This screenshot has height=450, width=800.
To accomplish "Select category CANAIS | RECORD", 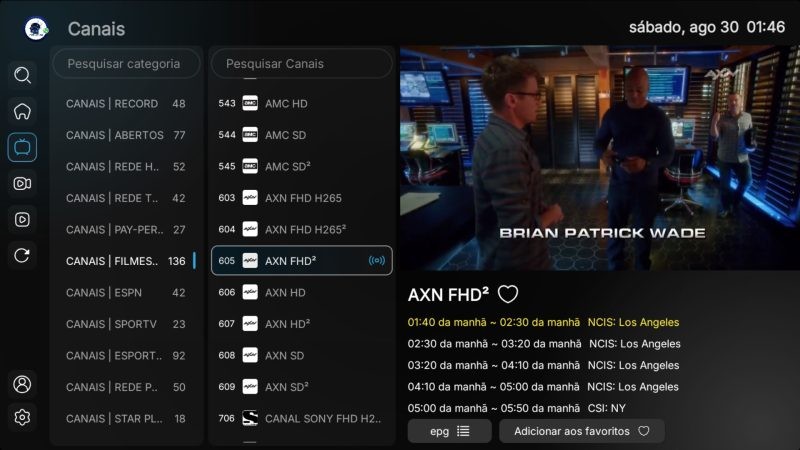I will pos(126,104).
